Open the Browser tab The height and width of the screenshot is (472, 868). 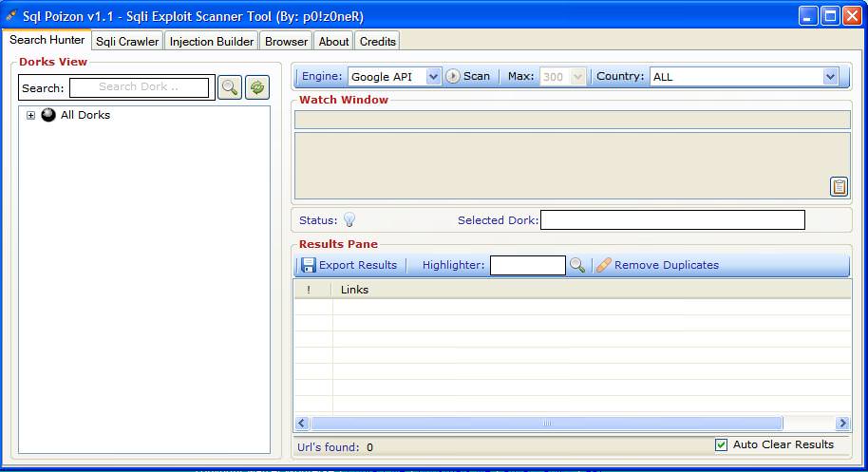[x=286, y=42]
